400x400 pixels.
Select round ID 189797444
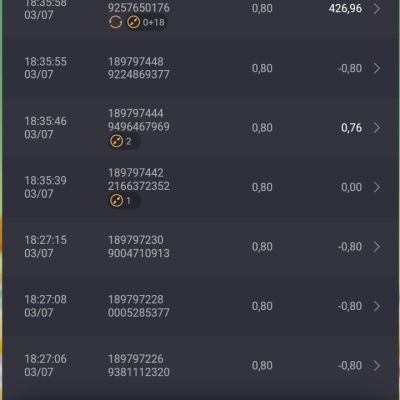pos(136,114)
